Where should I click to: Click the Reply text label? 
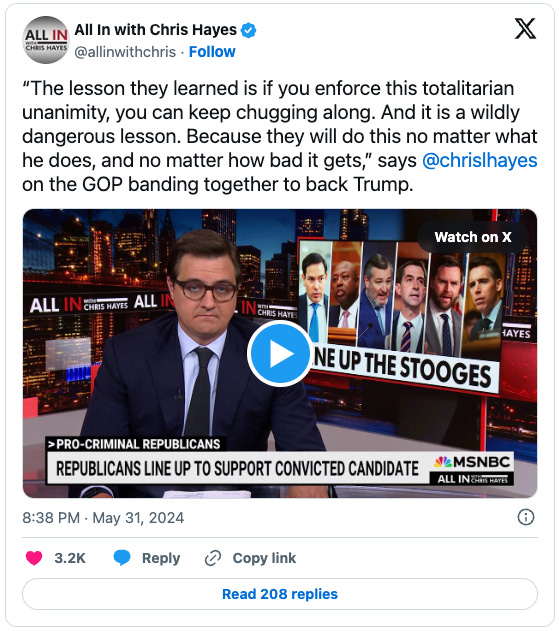[x=161, y=558]
